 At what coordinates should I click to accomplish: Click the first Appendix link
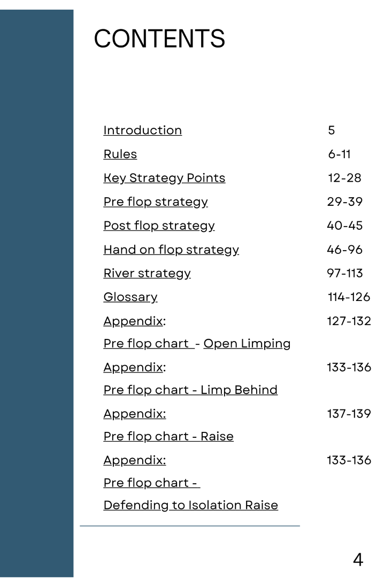point(134,321)
